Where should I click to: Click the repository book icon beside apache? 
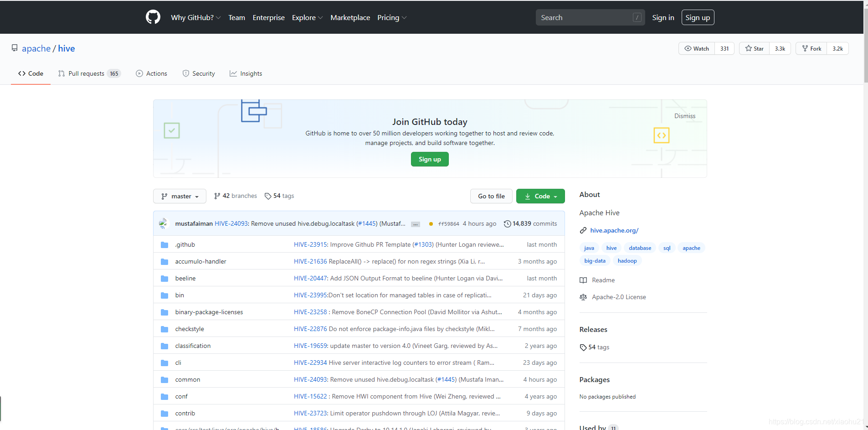pyautogui.click(x=15, y=48)
